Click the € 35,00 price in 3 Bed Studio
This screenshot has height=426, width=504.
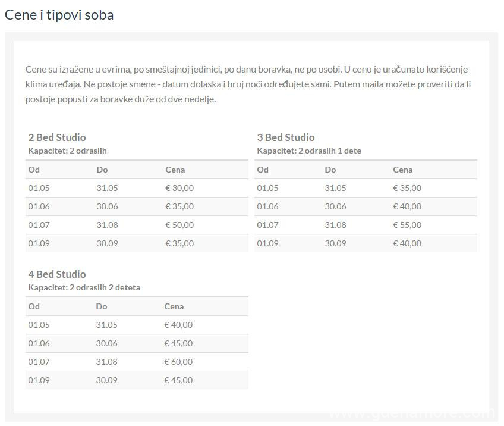[x=407, y=188]
